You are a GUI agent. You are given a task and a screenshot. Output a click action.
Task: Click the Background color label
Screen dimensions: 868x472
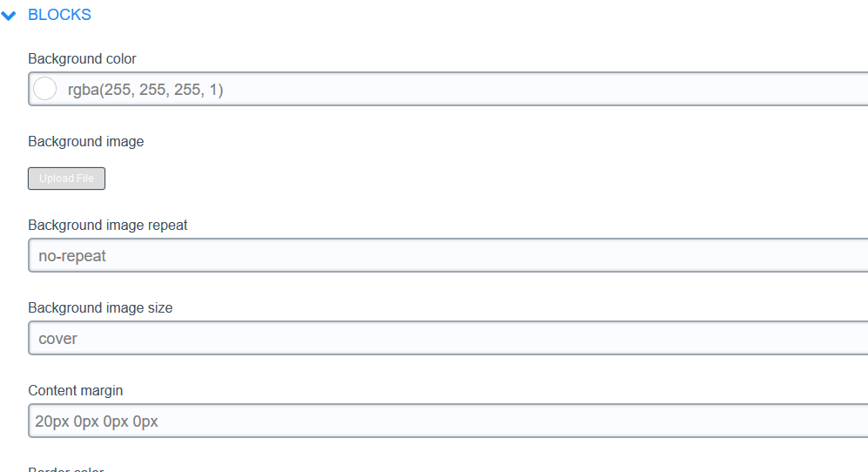click(82, 59)
